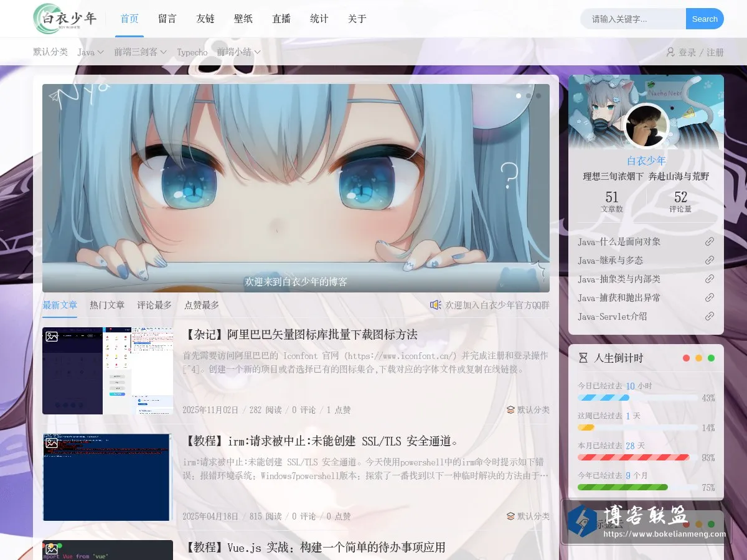Open the Typecho category link

tap(192, 52)
